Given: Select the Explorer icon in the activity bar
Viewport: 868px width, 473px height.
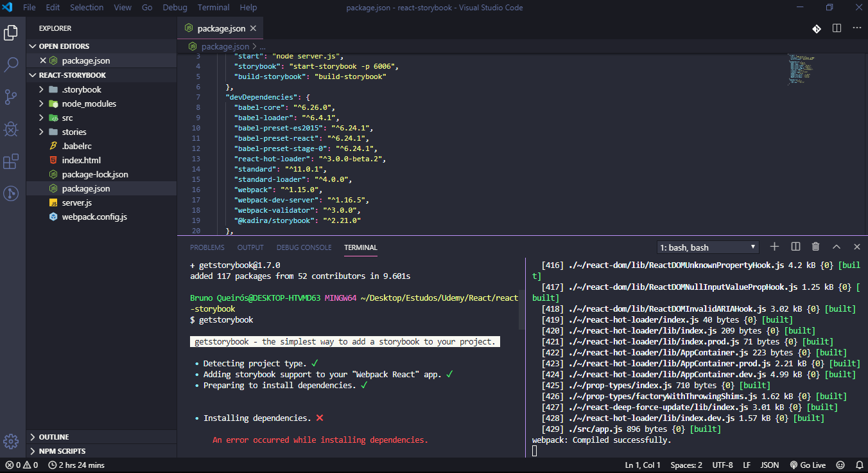Looking at the screenshot, I should click(x=10, y=33).
